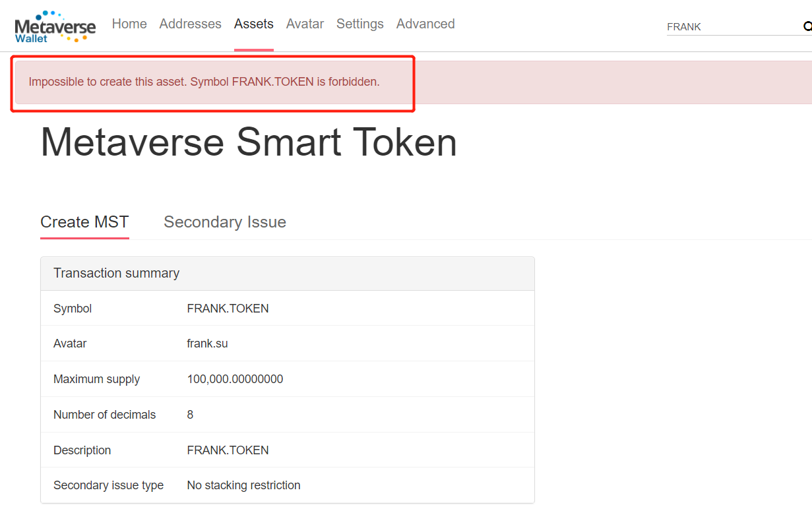
Task: Open the Avatar section
Action: pos(305,24)
